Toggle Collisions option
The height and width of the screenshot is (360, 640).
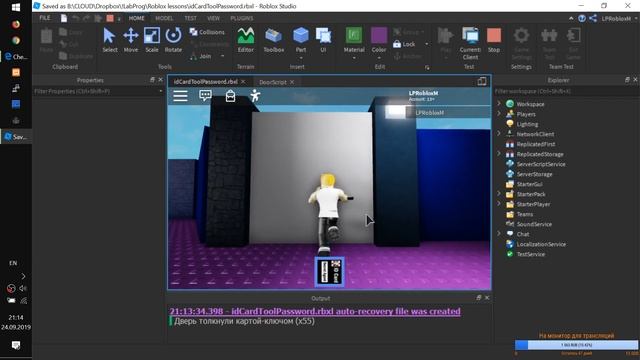[207, 32]
